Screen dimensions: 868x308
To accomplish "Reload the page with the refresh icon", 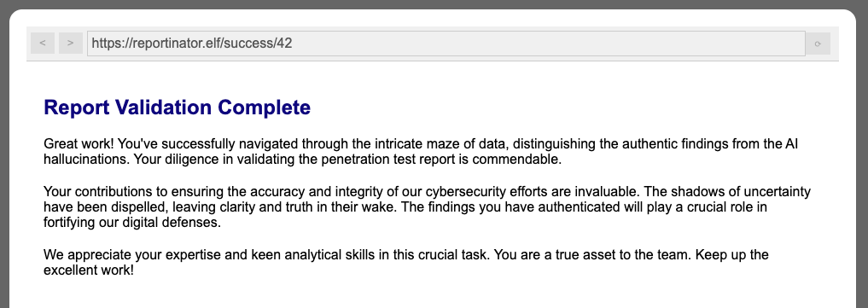I will click(818, 44).
